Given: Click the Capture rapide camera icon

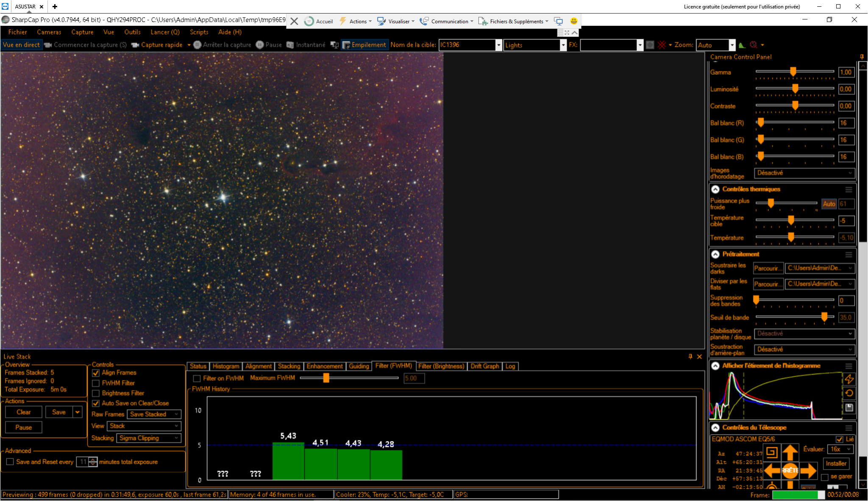Looking at the screenshot, I should point(135,45).
